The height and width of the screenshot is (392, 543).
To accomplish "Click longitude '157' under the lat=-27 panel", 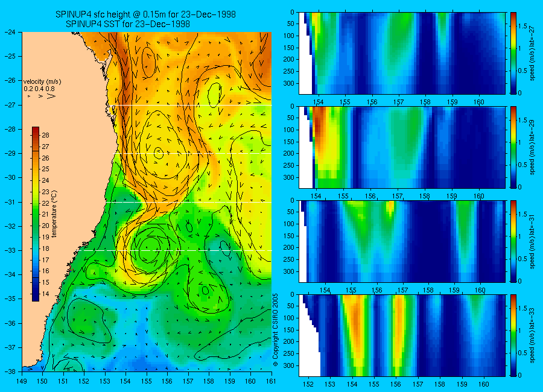I will coord(399,102).
